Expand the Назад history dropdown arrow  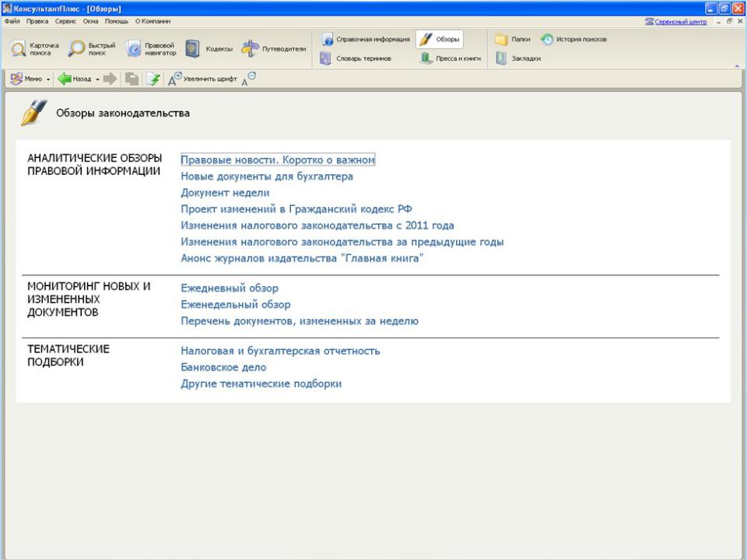[98, 79]
